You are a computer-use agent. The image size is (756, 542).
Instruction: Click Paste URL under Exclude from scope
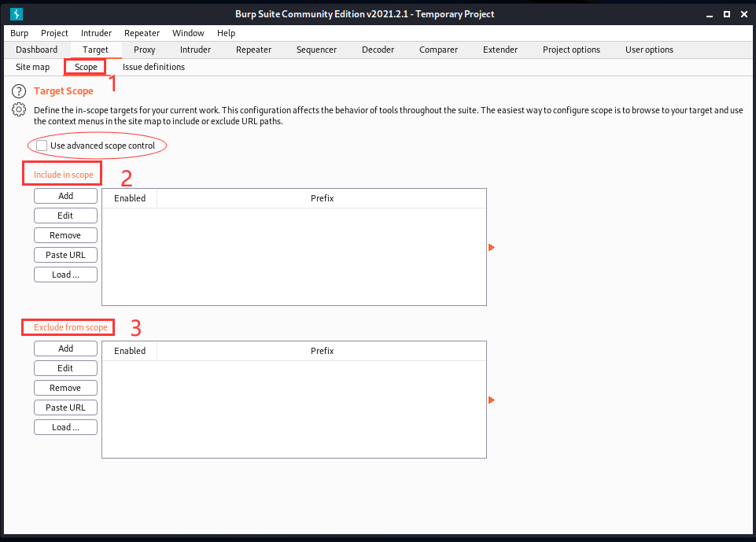[x=65, y=407]
